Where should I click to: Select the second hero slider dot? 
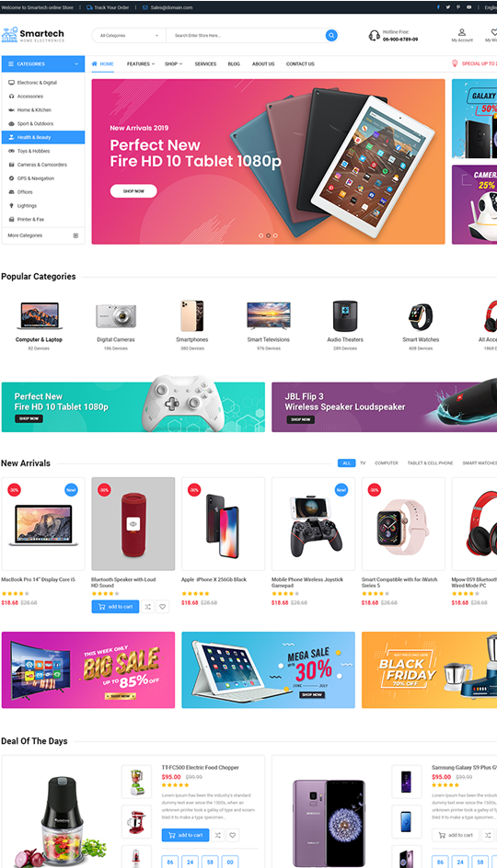pos(268,235)
